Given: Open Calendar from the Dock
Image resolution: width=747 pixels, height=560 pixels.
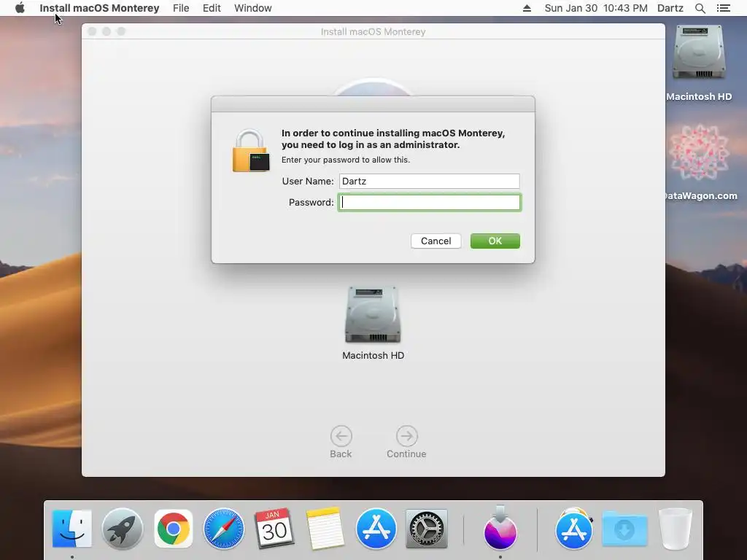Looking at the screenshot, I should [x=274, y=528].
